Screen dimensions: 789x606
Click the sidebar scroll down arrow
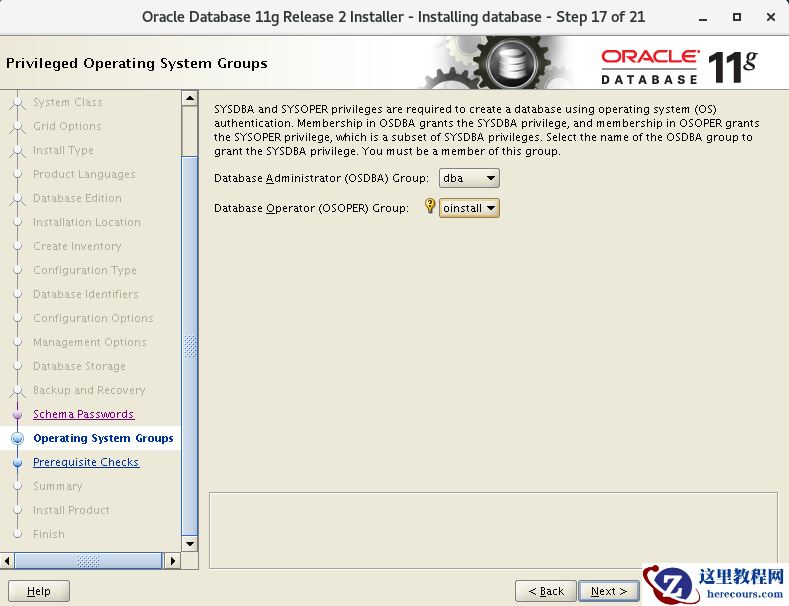click(x=190, y=544)
